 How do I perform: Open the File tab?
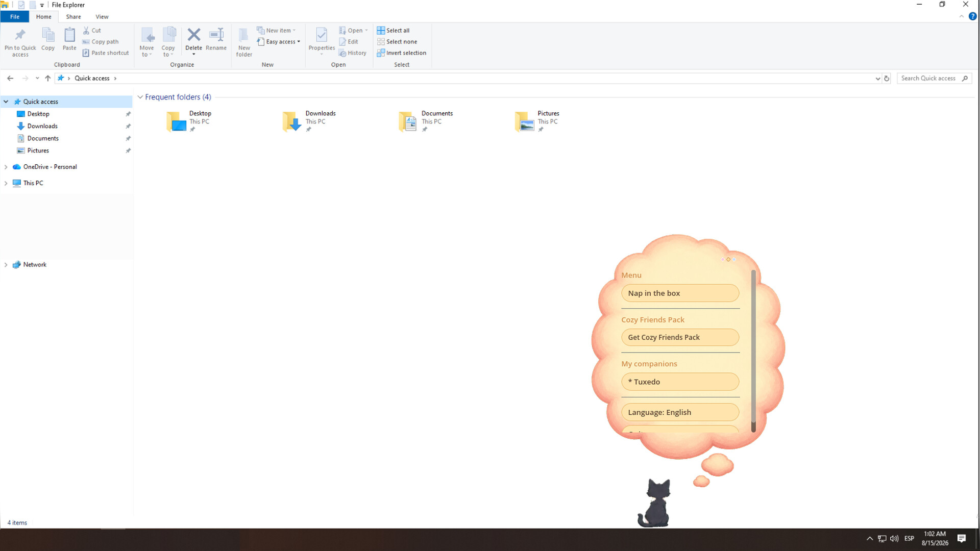(15, 17)
